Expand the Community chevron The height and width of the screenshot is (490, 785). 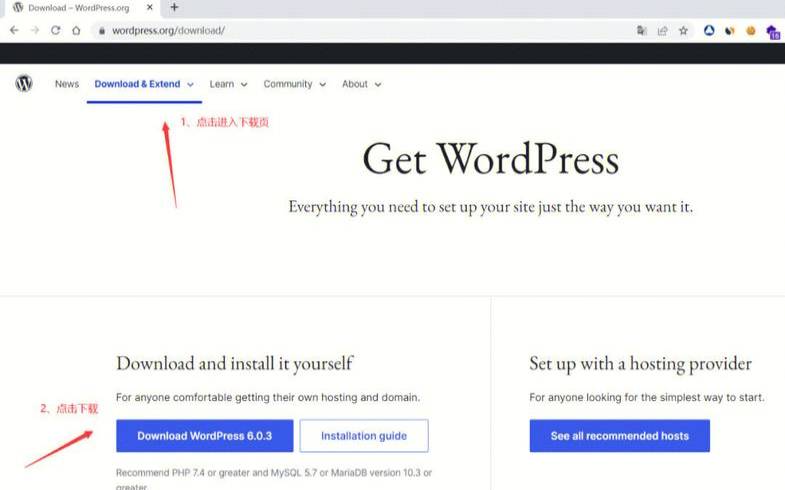(322, 85)
